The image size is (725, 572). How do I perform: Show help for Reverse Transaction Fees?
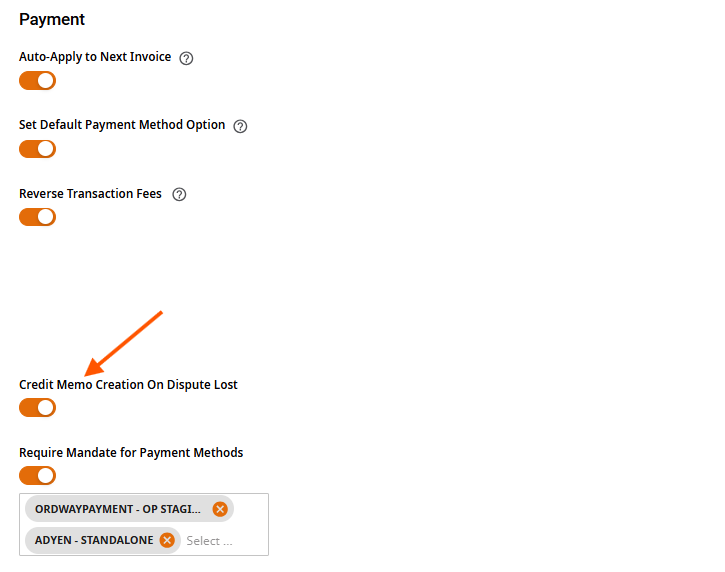coord(179,194)
